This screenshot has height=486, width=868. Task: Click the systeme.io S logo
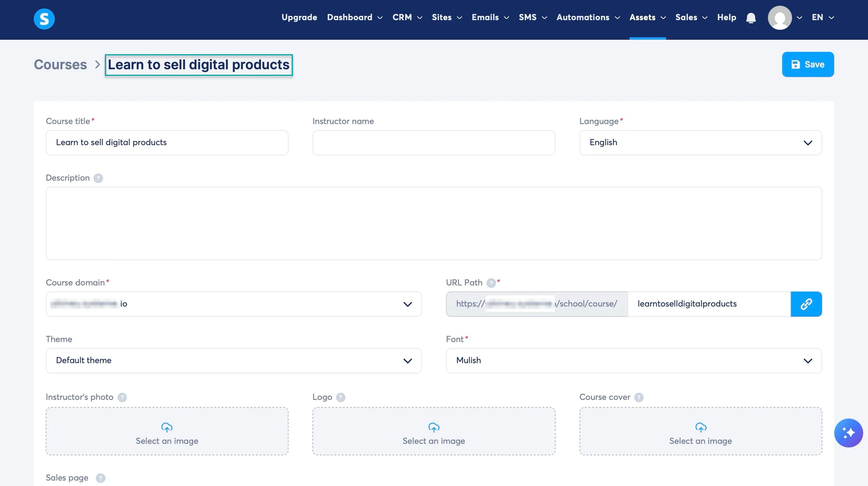coord(44,19)
